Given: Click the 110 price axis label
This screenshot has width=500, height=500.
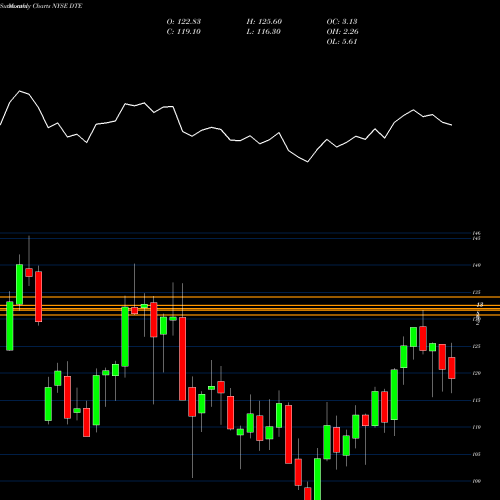Looking at the screenshot, I should (x=476, y=427).
